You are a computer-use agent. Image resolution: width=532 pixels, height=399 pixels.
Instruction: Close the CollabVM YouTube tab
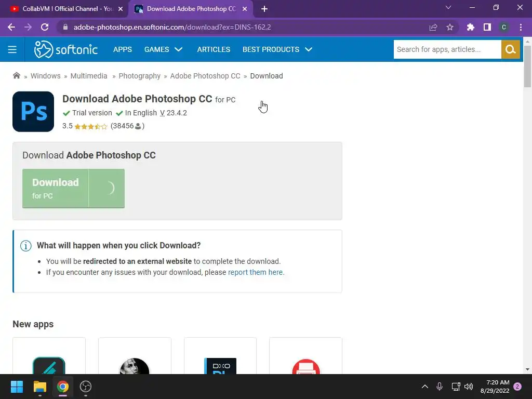click(x=121, y=9)
